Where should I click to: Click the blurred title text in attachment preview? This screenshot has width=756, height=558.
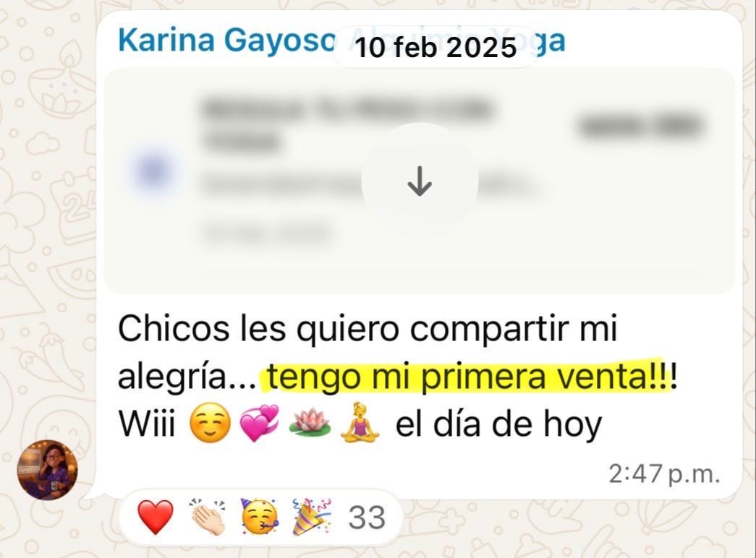tap(347, 123)
